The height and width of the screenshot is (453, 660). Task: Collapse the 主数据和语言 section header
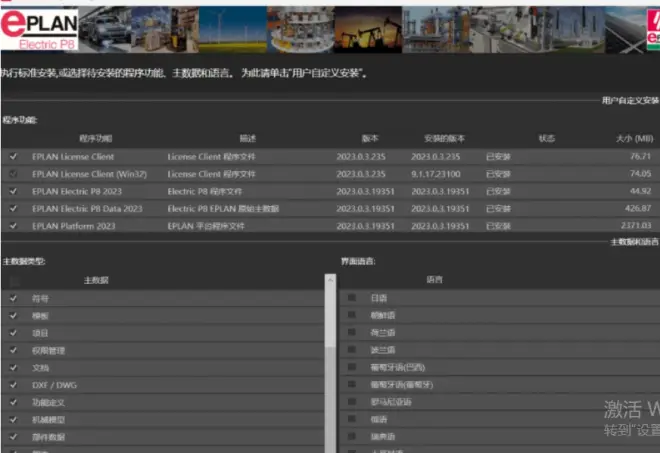(x=634, y=242)
